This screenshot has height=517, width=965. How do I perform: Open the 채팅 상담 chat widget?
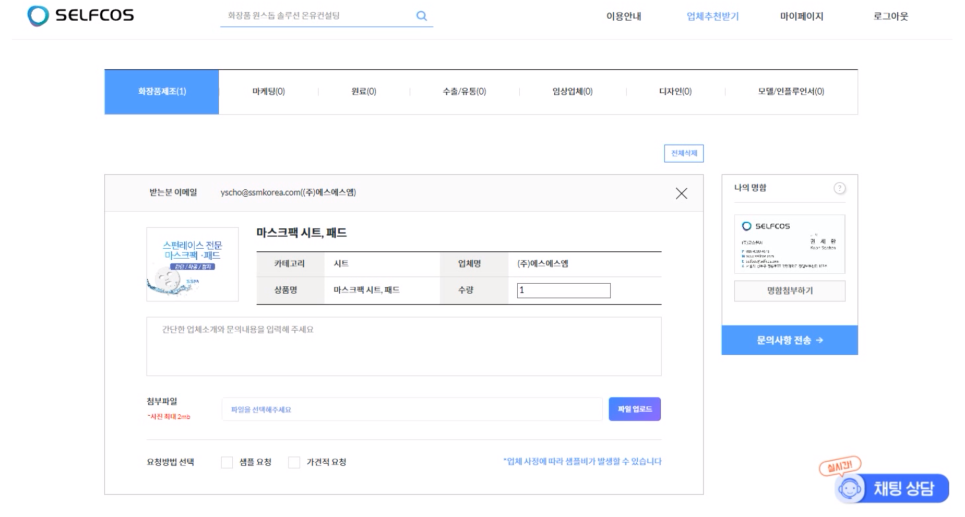tap(892, 487)
